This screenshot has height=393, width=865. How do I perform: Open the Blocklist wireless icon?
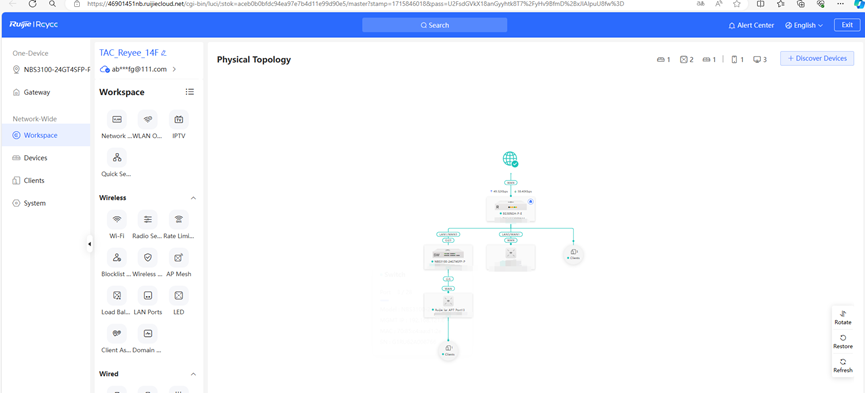[x=116, y=257]
